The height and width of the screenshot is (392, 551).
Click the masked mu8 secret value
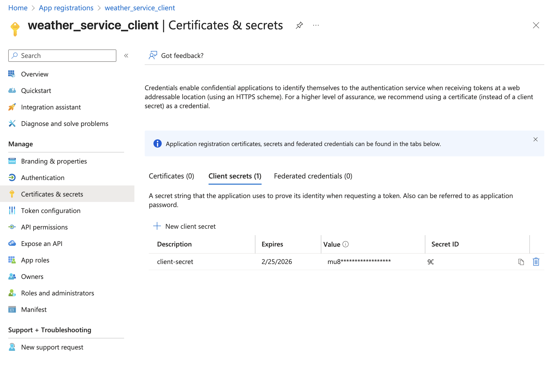click(359, 262)
